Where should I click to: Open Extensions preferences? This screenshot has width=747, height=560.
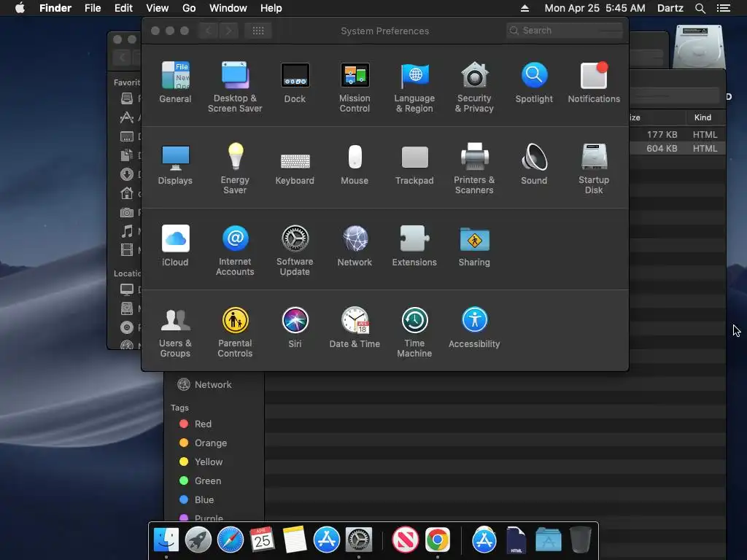point(414,246)
